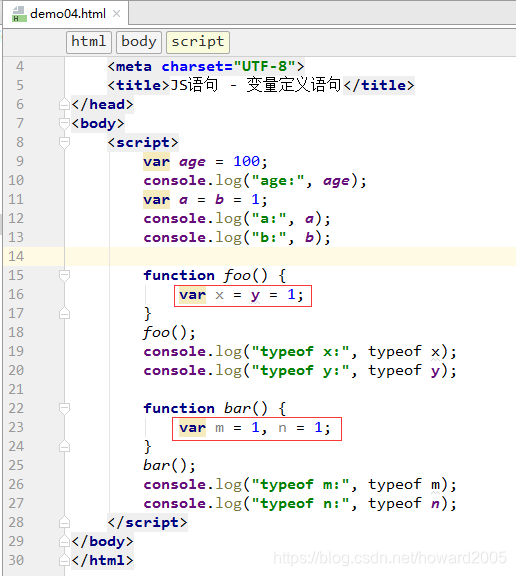Collapse fold marker at closing html tag line 30
Screen dimensions: 516x576
click(64, 561)
